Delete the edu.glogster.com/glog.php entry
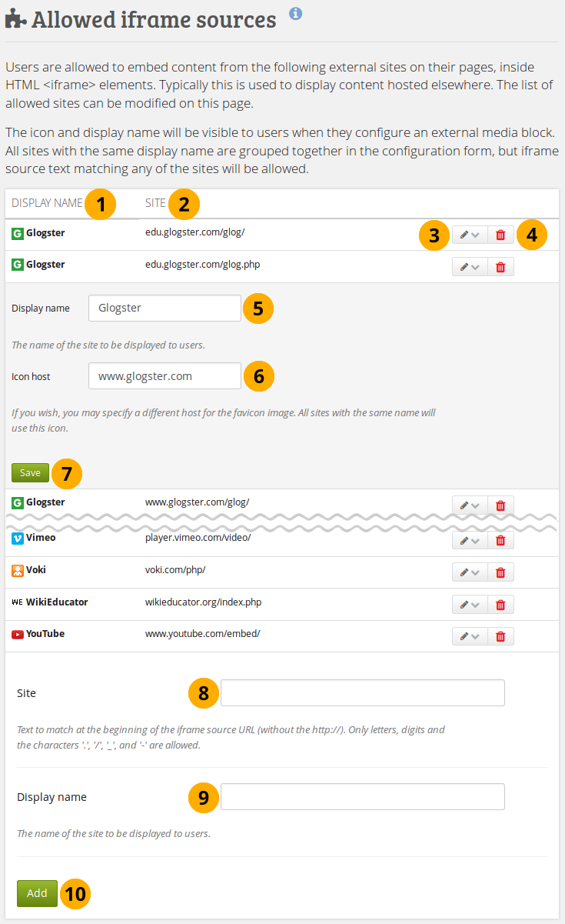Image resolution: width=565 pixels, height=924 pixels. (500, 267)
